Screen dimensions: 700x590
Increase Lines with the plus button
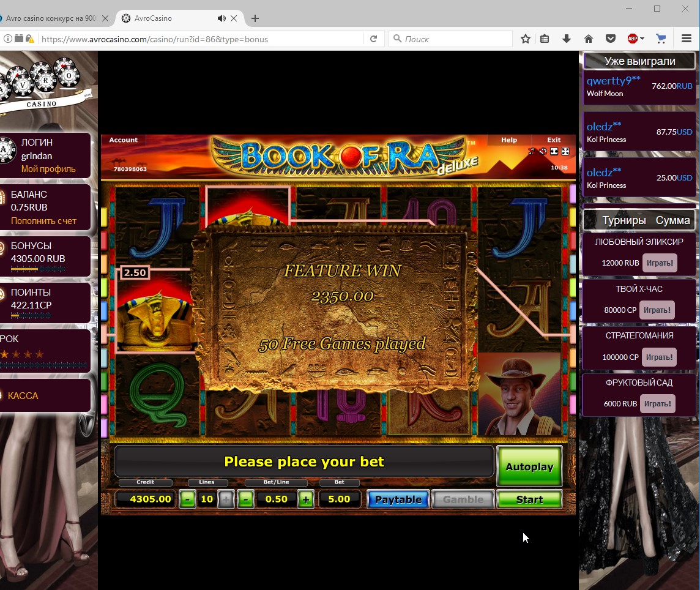226,499
